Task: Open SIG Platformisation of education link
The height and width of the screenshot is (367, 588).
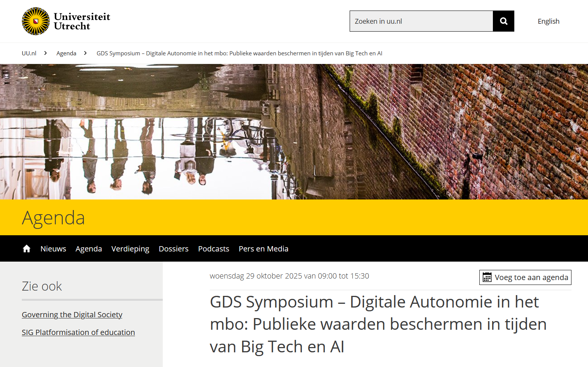Action: point(78,332)
